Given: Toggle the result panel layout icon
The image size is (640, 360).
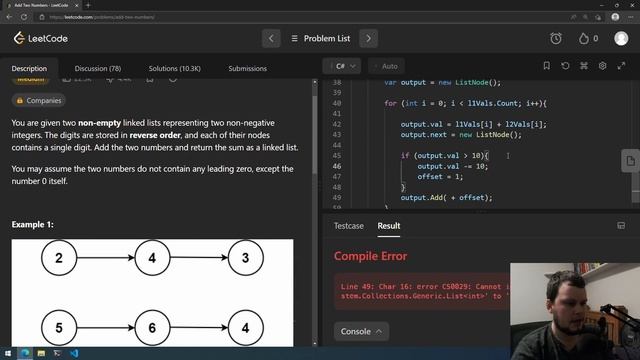Looking at the screenshot, I should (621, 226).
